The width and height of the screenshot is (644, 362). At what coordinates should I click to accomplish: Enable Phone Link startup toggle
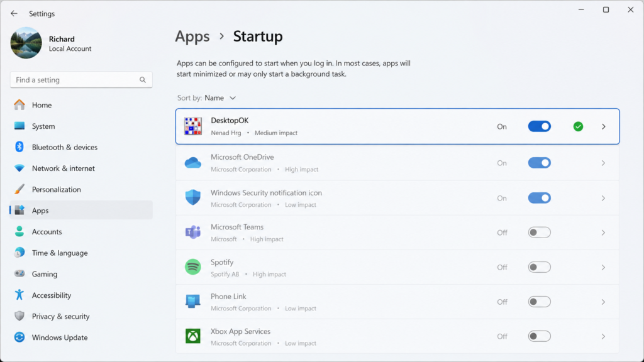point(539,302)
